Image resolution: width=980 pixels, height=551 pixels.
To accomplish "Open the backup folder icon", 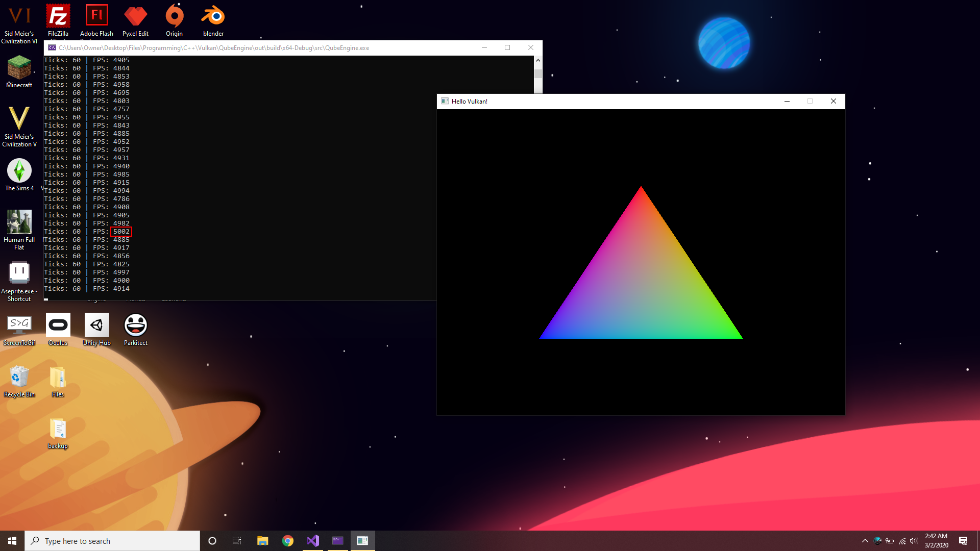I will tap(58, 430).
